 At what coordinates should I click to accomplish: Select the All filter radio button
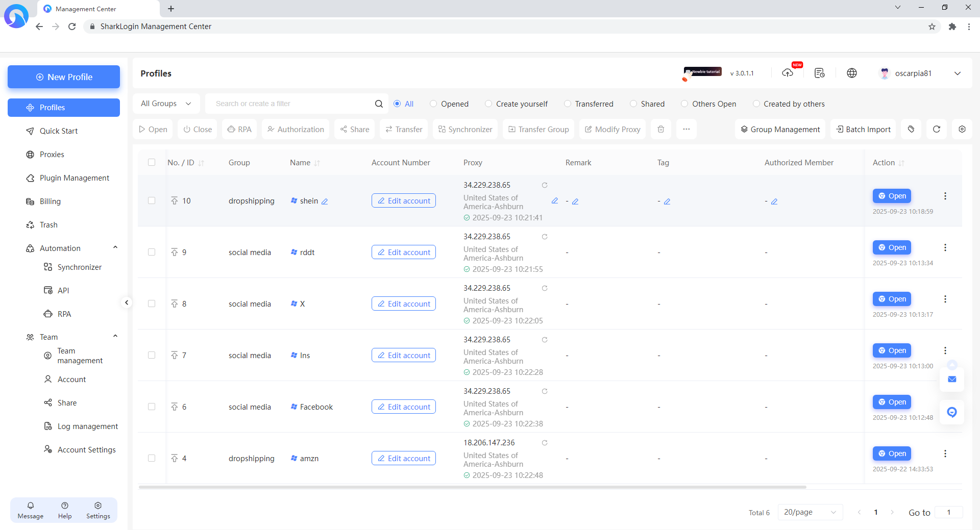coord(397,104)
